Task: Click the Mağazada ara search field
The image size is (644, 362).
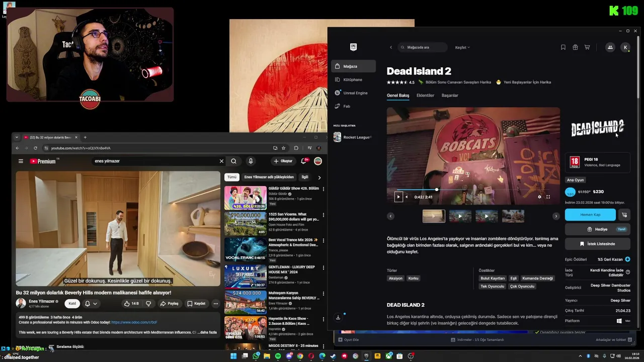Action: click(422, 47)
